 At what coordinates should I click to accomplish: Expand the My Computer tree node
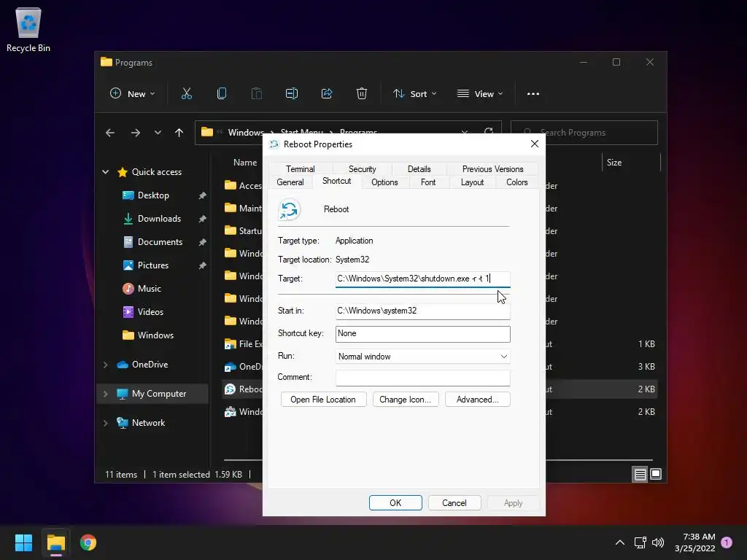coord(106,394)
